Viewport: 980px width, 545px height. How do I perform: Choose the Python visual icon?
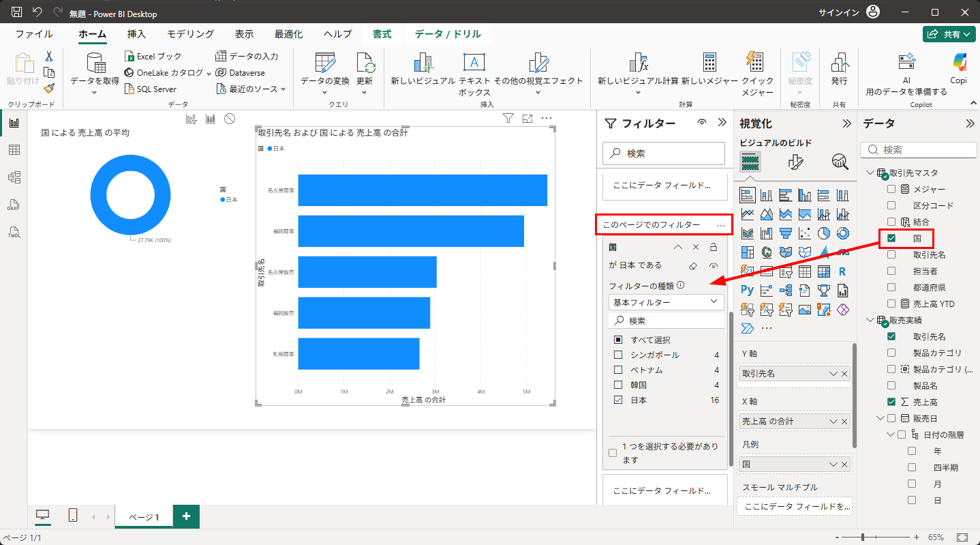pyautogui.click(x=748, y=291)
